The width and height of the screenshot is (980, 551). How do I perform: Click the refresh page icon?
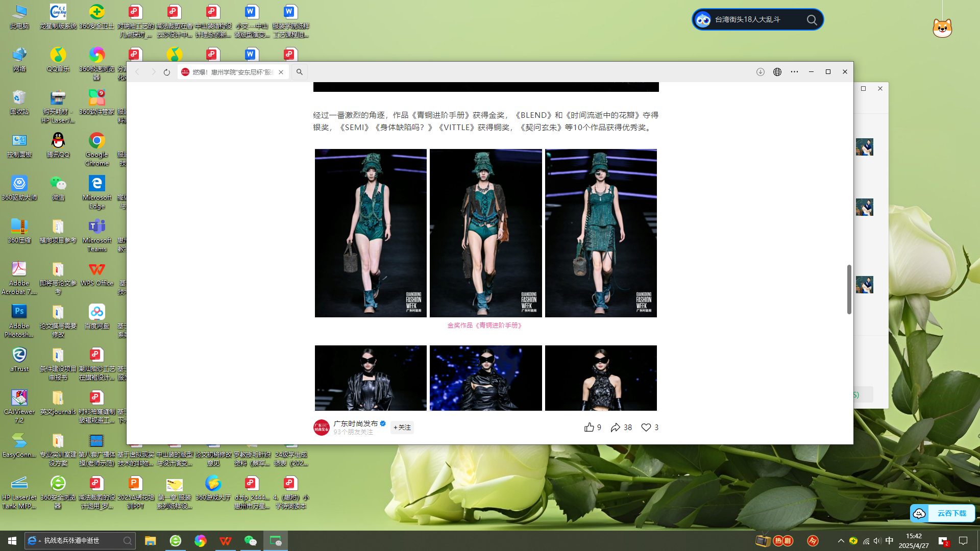166,72
